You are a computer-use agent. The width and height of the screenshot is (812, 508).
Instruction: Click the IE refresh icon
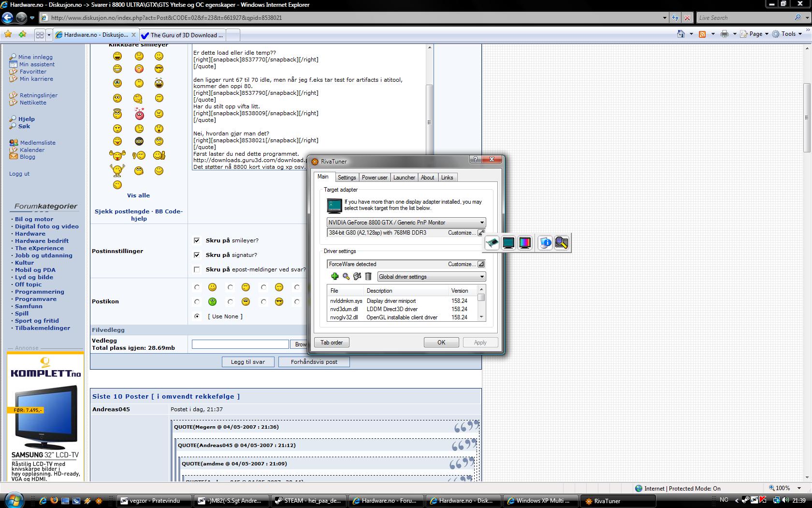(675, 18)
